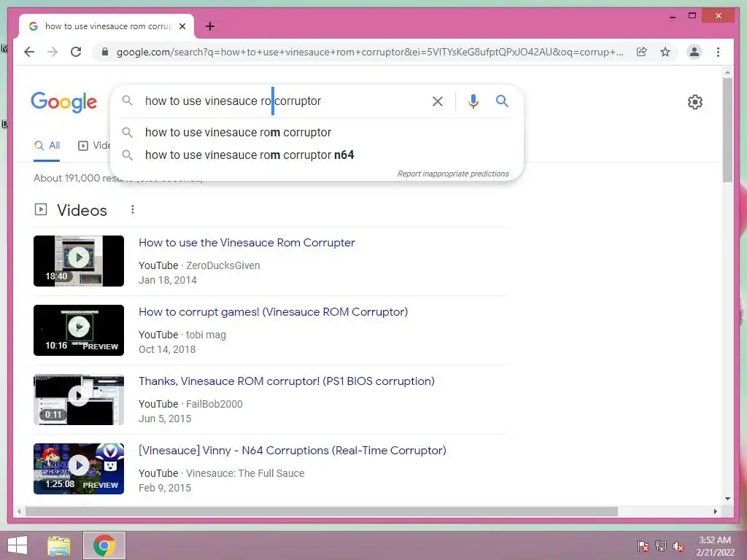Image resolution: width=747 pixels, height=560 pixels.
Task: Go back to the previous page
Action: (x=29, y=52)
